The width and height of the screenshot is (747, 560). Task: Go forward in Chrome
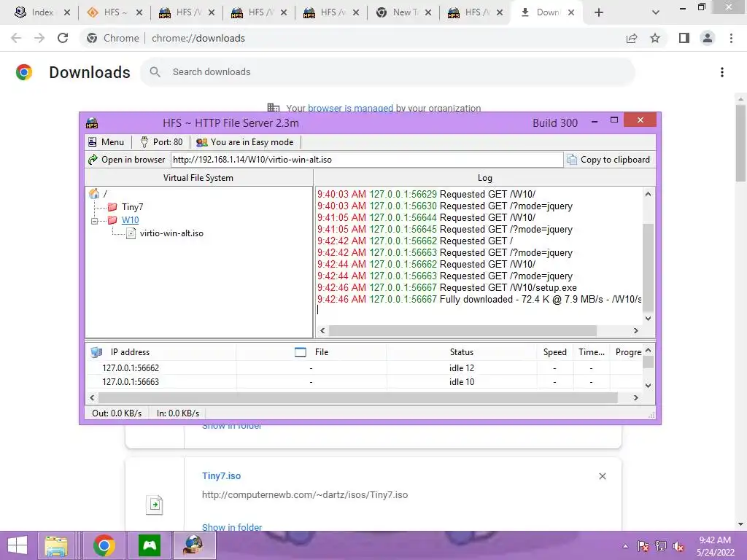tap(39, 38)
